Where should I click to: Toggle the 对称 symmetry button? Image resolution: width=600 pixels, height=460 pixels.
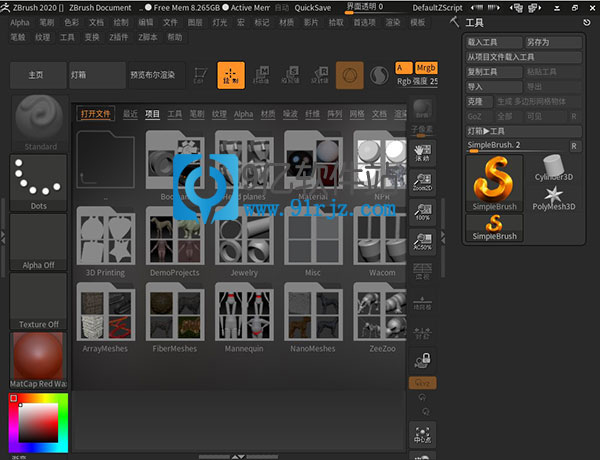pos(422,331)
